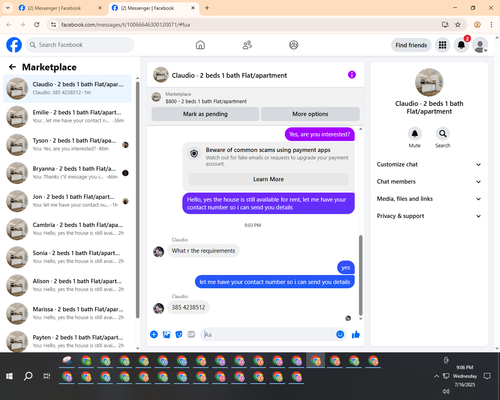Click the shield icon in scam warning
The width and height of the screenshot is (500, 400).
pos(194,153)
